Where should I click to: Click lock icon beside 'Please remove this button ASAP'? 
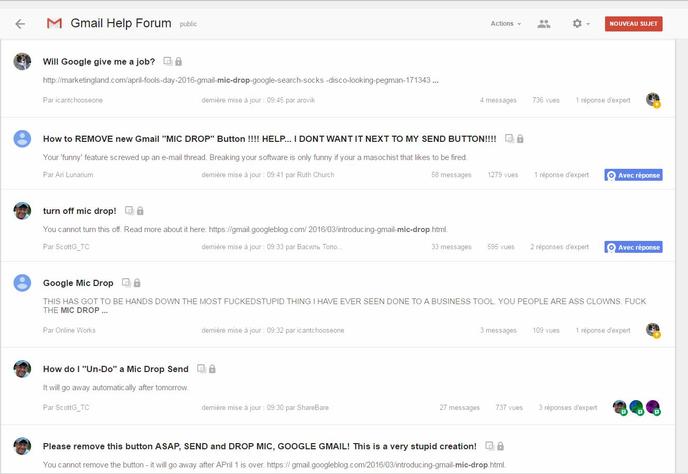click(x=500, y=446)
